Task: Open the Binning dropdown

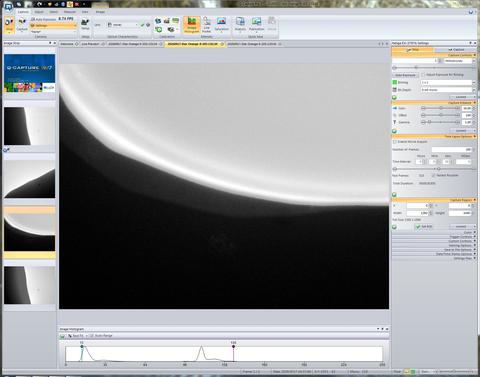Action: pos(447,82)
